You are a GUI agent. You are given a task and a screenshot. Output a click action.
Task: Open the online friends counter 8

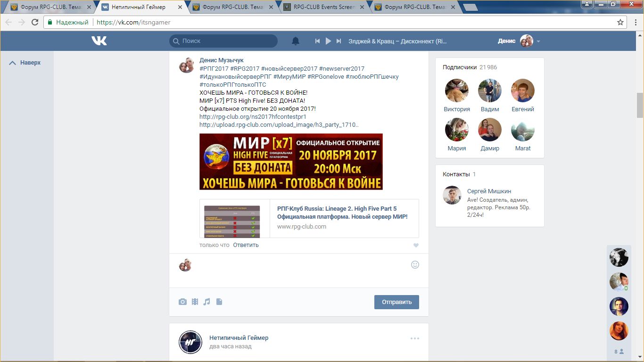point(619,352)
